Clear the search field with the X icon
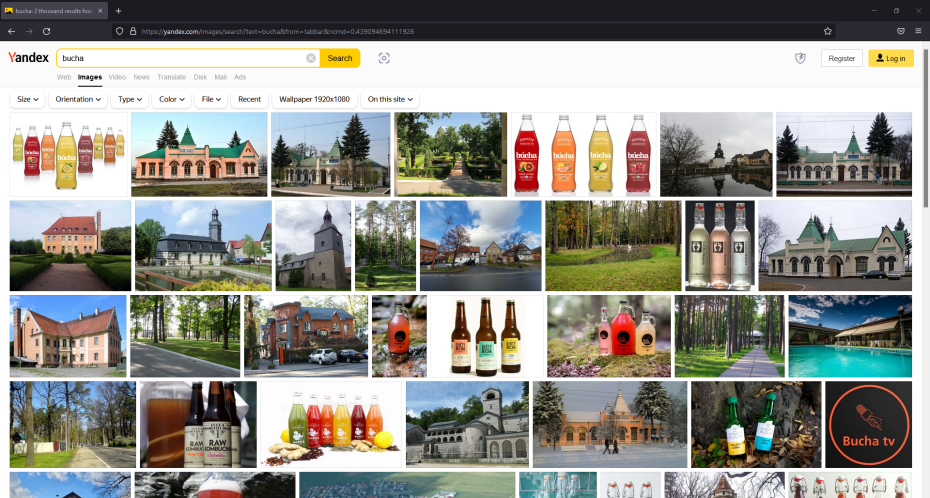The image size is (930, 498). [x=311, y=58]
